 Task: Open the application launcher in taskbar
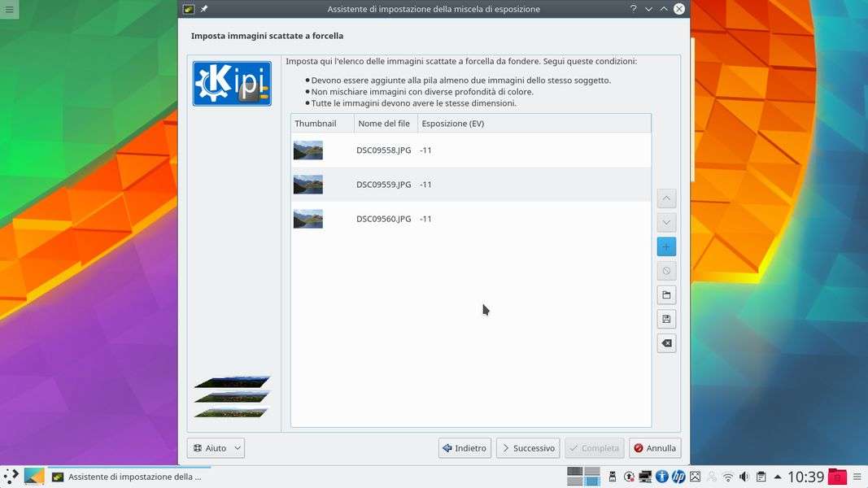pyautogui.click(x=11, y=477)
